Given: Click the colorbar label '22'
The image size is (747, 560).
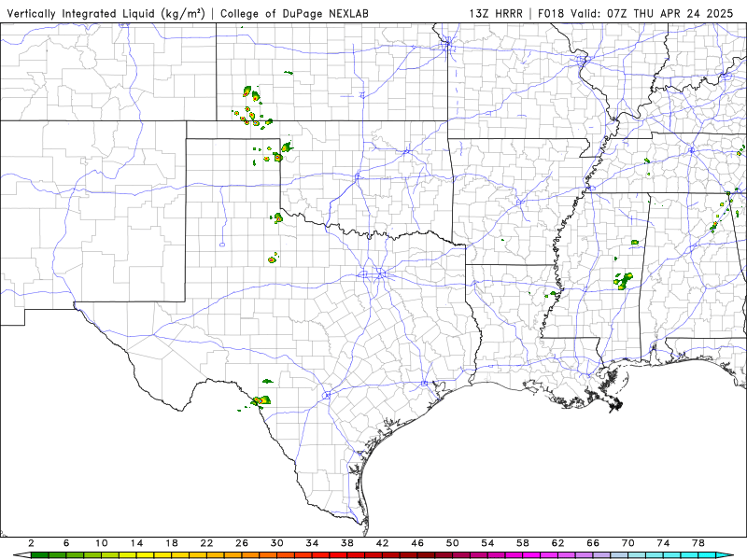Looking at the screenshot, I should 206,543.
